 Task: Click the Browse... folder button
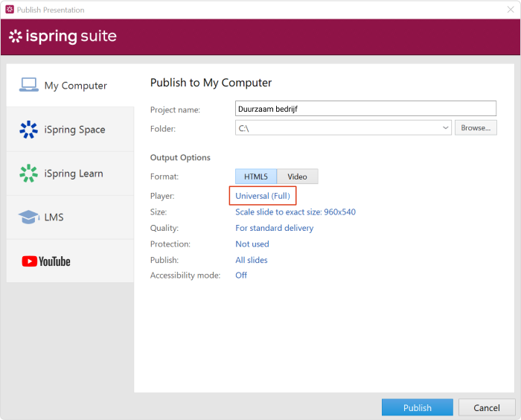click(475, 128)
